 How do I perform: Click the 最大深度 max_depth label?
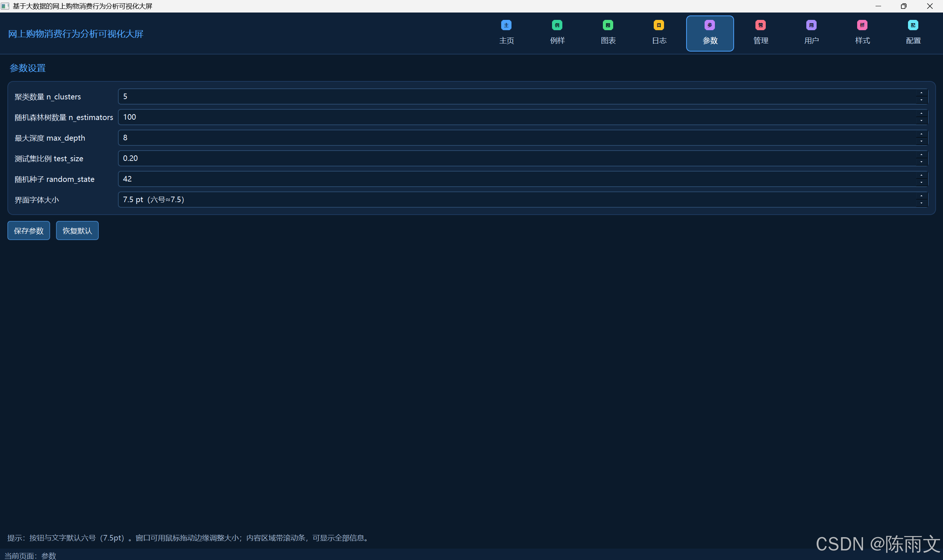click(x=50, y=138)
